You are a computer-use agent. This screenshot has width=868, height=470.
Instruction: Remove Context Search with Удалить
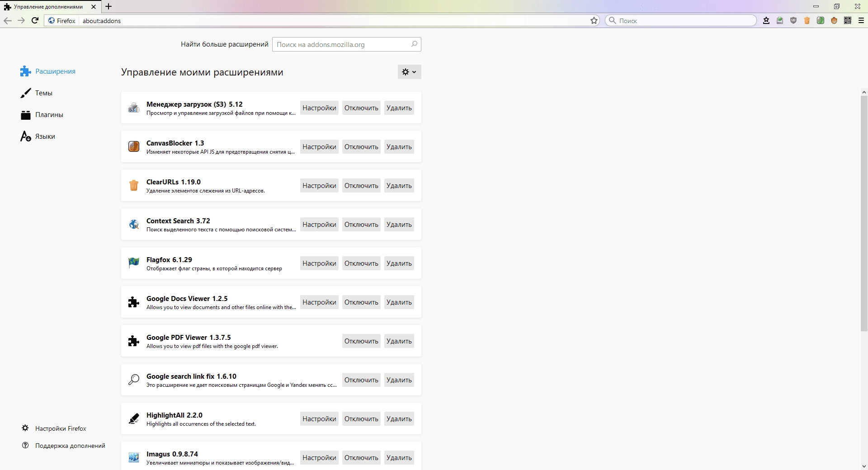click(399, 224)
